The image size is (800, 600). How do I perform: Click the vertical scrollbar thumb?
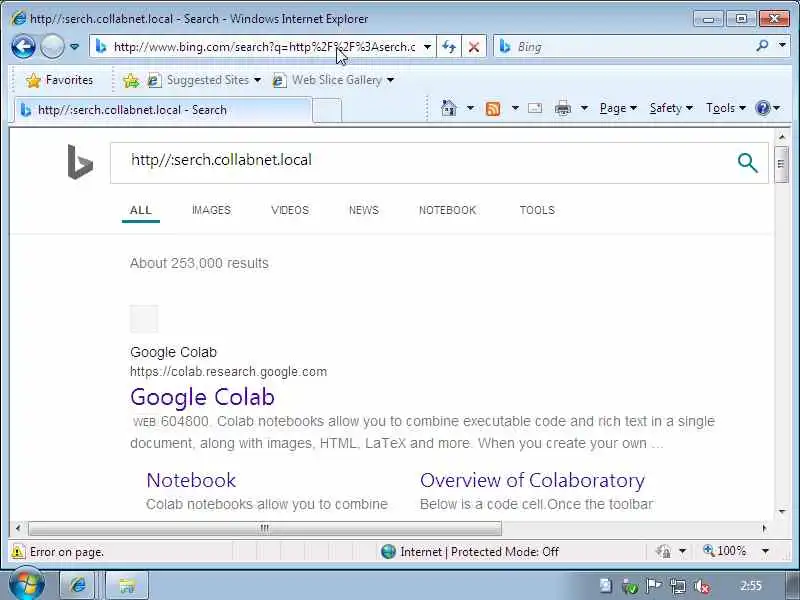pos(781,164)
